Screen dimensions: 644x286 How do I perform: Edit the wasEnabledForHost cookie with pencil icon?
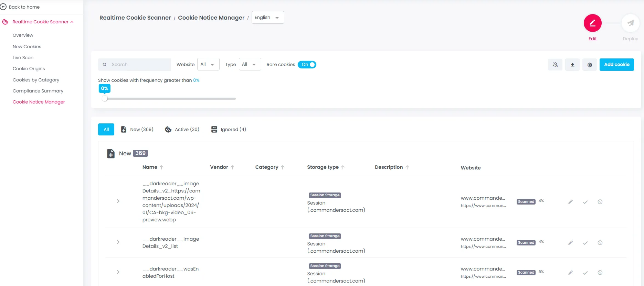[x=570, y=273]
